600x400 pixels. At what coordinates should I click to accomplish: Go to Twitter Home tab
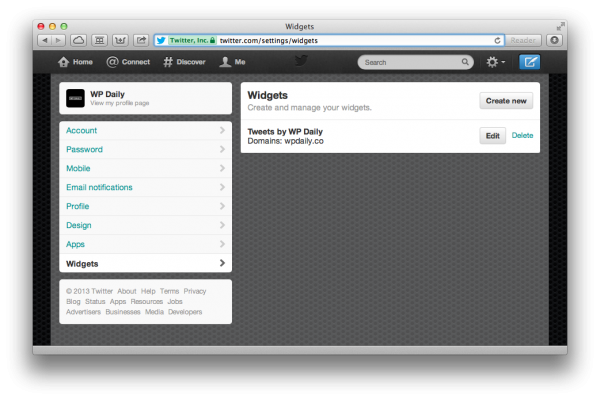point(75,62)
